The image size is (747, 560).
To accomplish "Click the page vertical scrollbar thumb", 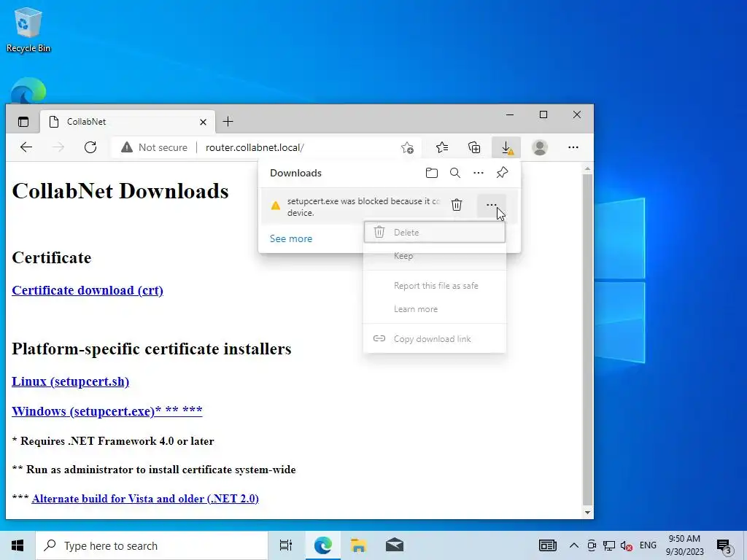I will pyautogui.click(x=587, y=338).
